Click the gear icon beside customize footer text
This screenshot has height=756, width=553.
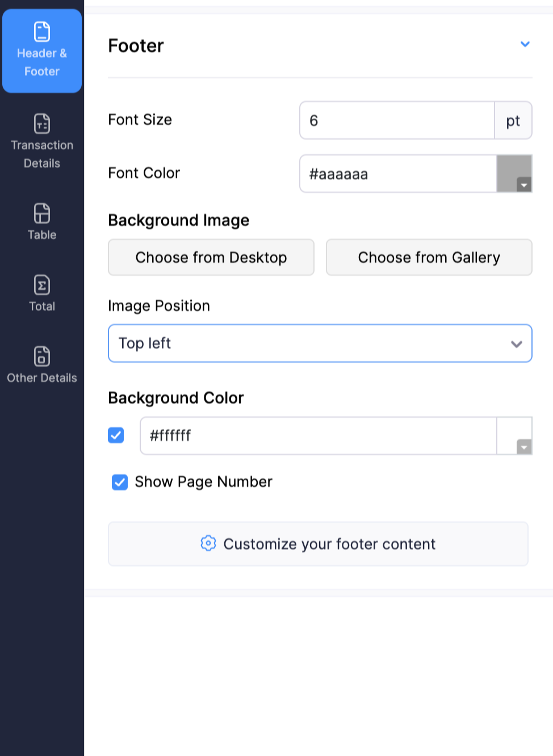[208, 543]
